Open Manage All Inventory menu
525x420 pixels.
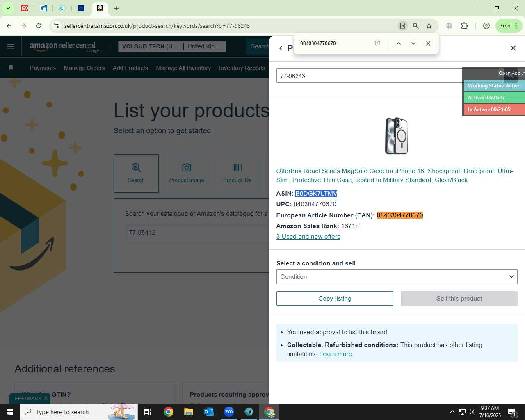pos(183,68)
